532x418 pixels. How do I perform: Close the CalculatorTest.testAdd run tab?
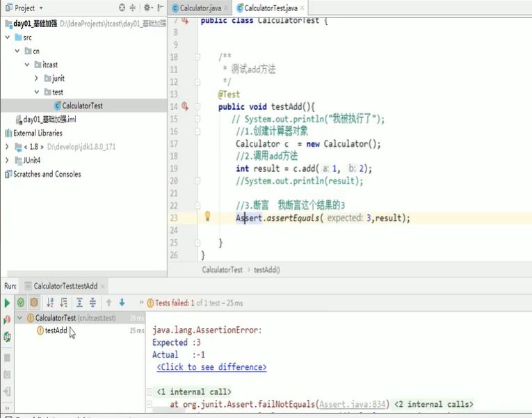pyautogui.click(x=102, y=287)
